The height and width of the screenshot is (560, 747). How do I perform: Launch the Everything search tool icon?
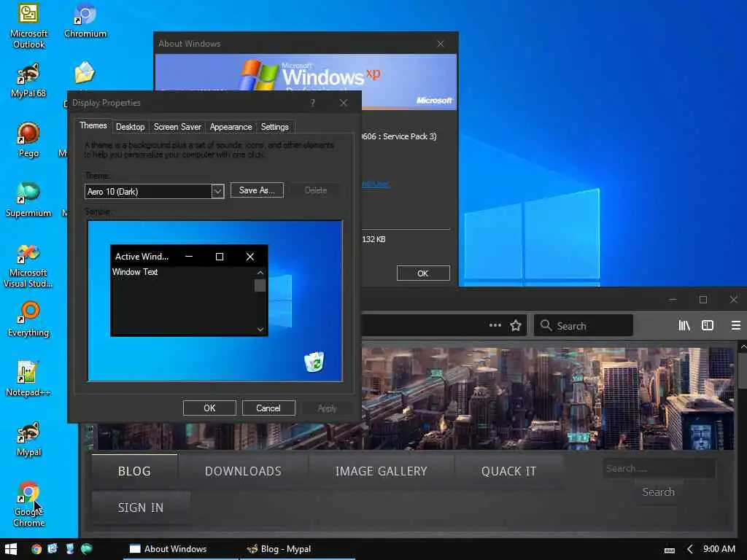tap(28, 319)
